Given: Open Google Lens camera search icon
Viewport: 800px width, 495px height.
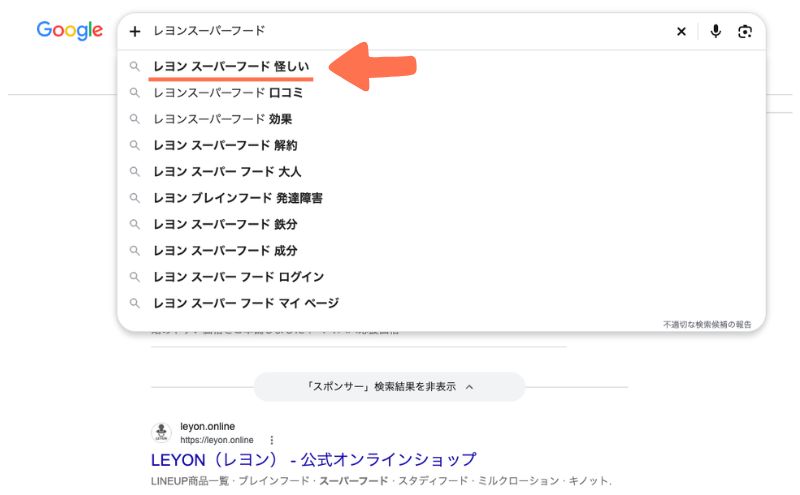Looking at the screenshot, I should point(745,32).
